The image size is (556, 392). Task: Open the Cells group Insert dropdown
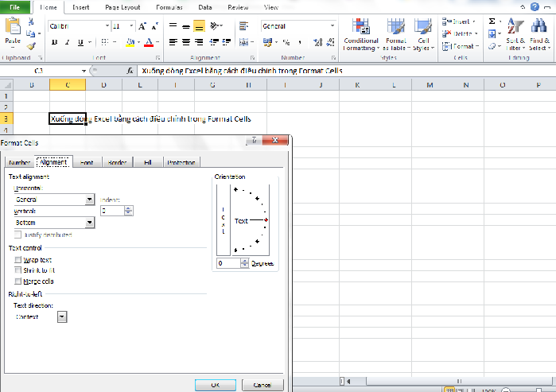pos(474,21)
